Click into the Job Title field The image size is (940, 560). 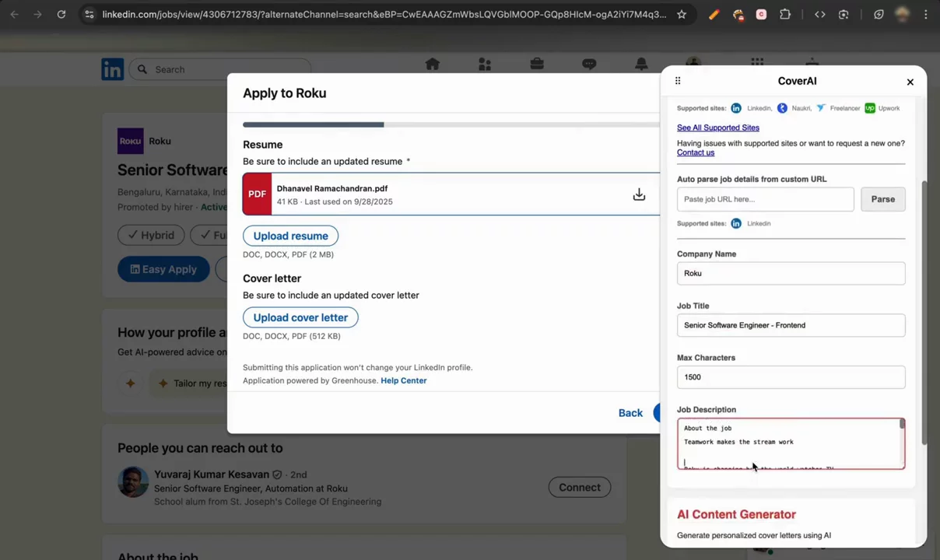point(791,325)
